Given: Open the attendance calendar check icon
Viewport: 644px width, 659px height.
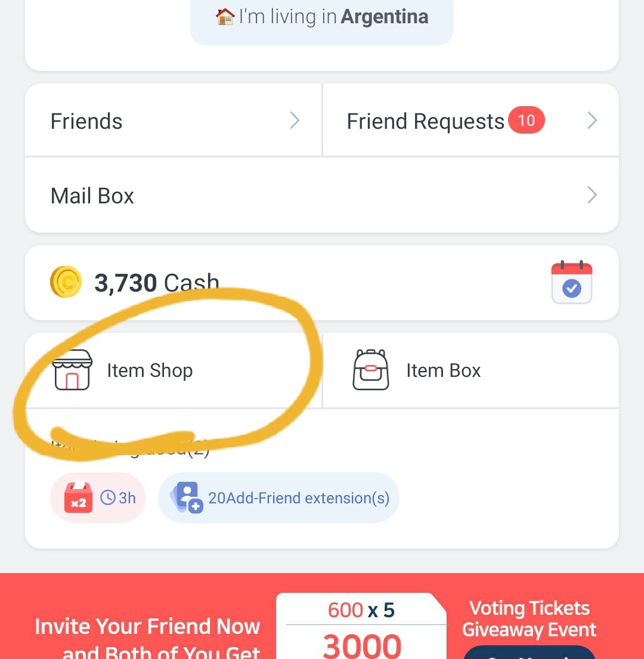Looking at the screenshot, I should point(571,283).
